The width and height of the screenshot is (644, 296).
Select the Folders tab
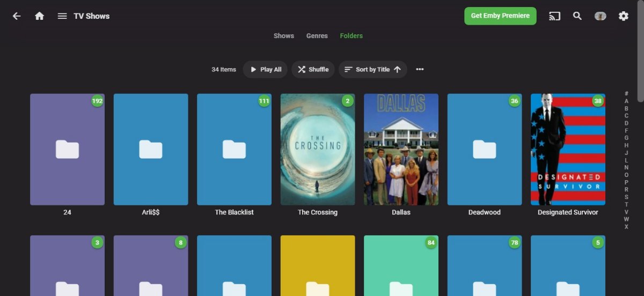point(352,36)
